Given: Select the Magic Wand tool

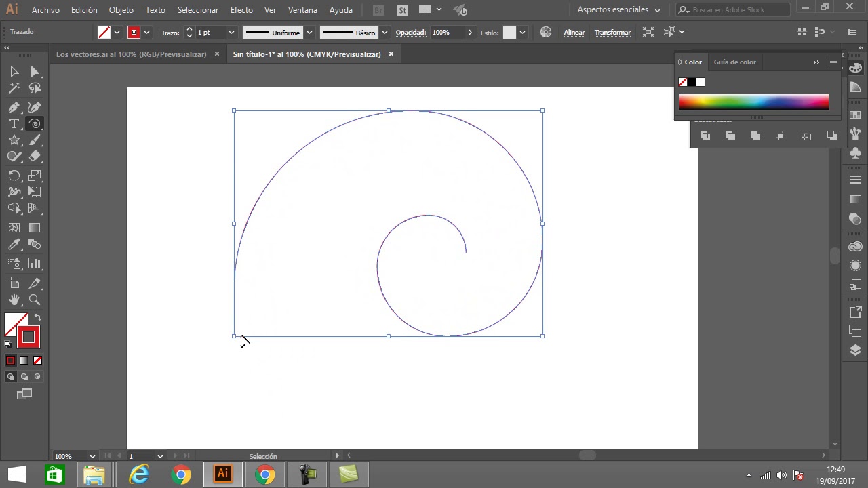Looking at the screenshot, I should [x=14, y=88].
